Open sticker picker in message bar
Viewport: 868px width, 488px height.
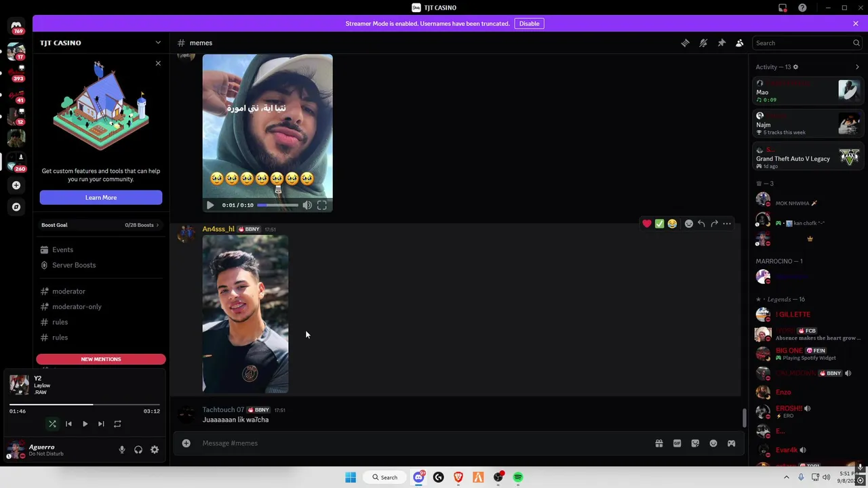tap(695, 443)
